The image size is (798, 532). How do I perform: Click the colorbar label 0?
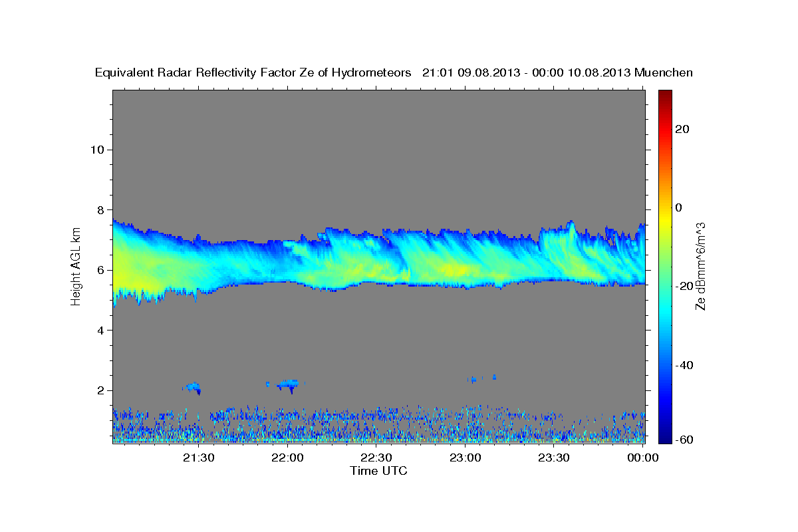click(680, 207)
